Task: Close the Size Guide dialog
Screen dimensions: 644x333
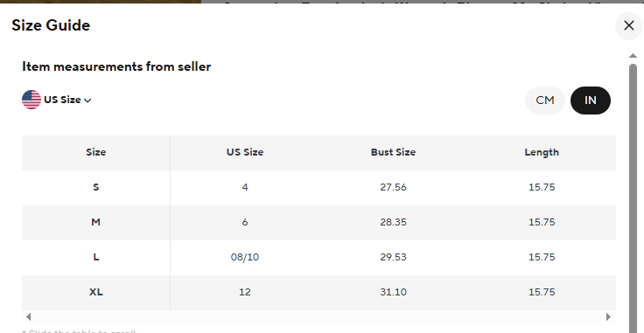Action: pyautogui.click(x=628, y=26)
